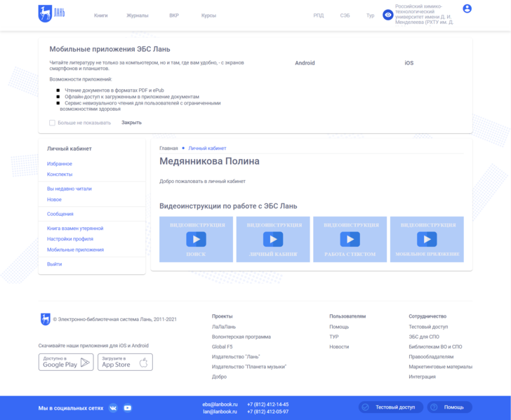This screenshot has width=511, height=420.
Task: Click the Google Play download badge
Action: click(66, 362)
